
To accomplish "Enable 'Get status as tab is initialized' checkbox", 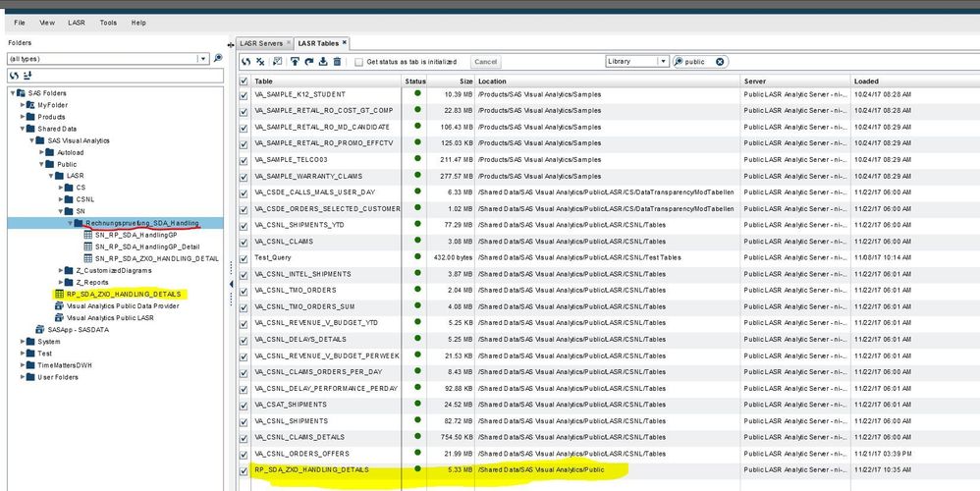I will (357, 62).
